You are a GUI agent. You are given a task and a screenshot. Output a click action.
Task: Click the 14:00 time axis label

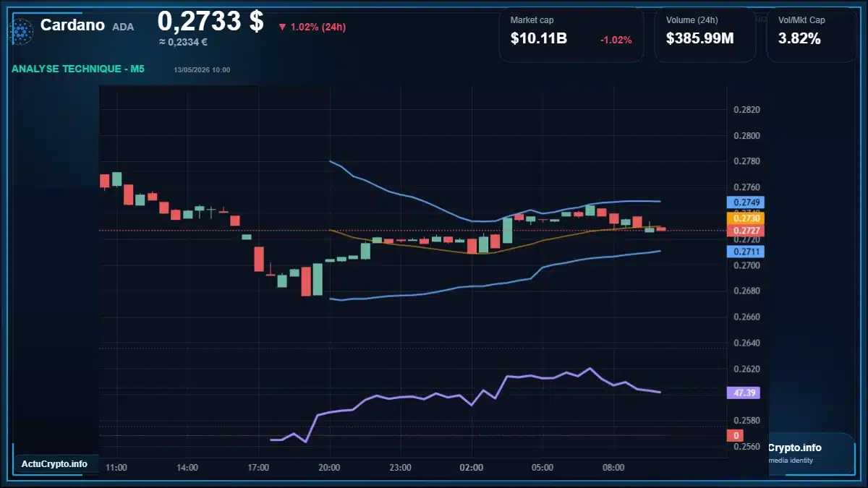pos(187,468)
